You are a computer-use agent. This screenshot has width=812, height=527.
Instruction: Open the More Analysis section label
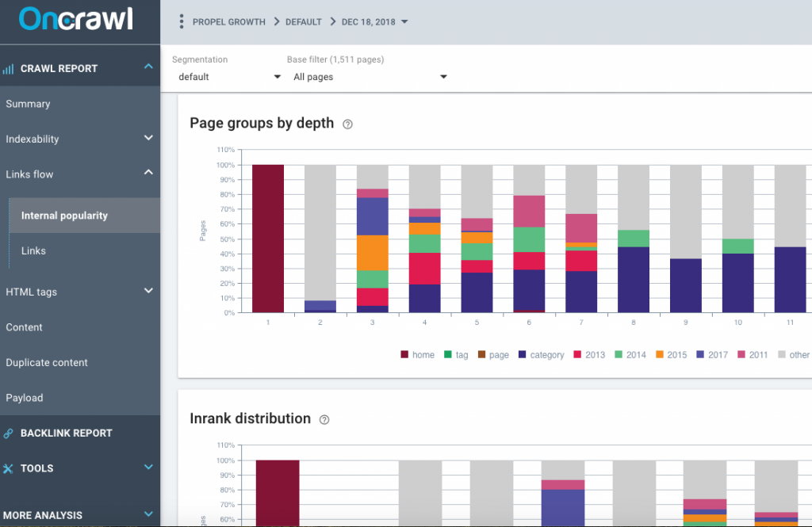coord(43,516)
